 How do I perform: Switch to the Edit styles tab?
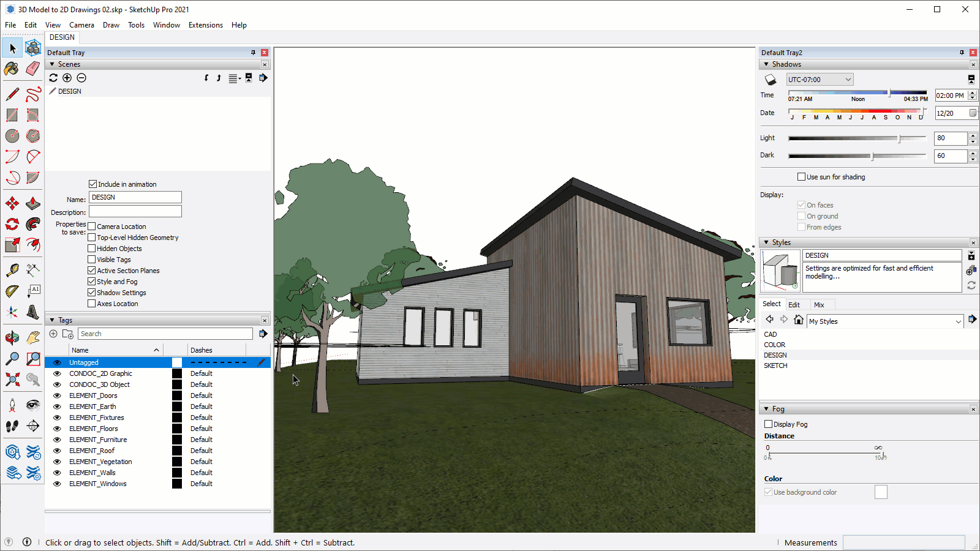tap(794, 305)
